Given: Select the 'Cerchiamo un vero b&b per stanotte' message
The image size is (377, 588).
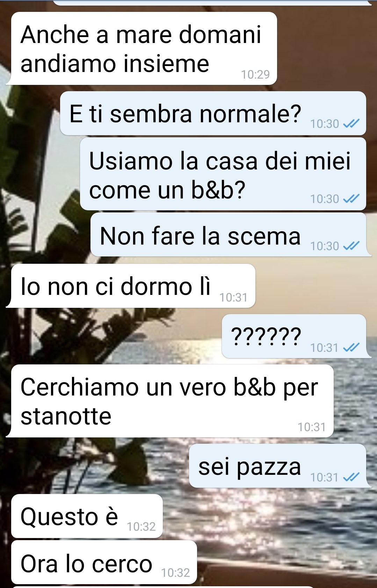Looking at the screenshot, I should click(x=172, y=401).
